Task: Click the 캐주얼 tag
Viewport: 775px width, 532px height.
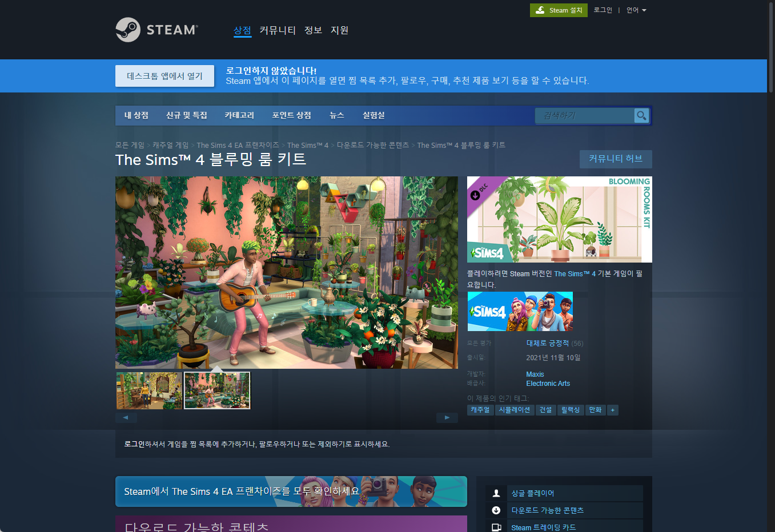Action: pos(480,410)
